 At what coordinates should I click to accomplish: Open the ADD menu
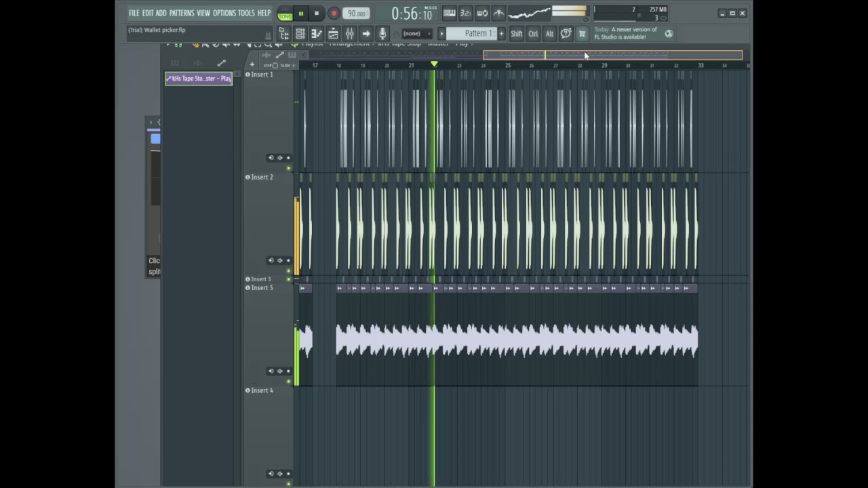point(161,13)
